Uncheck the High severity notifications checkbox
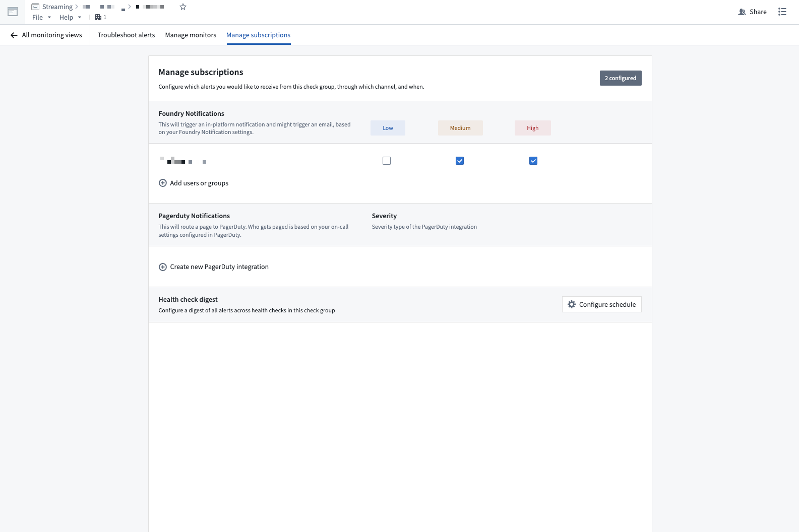The height and width of the screenshot is (532, 799). coord(533,161)
